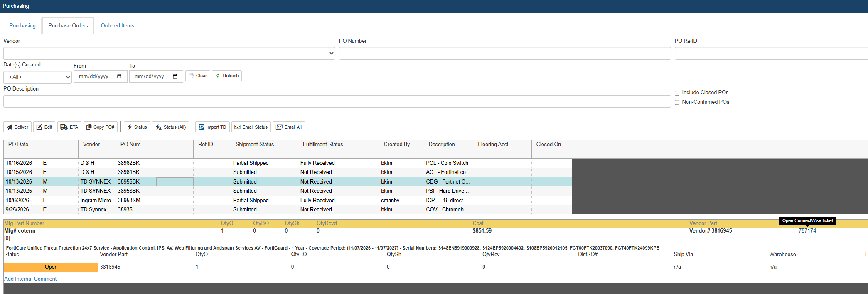Click the Created By column header
Image resolution: width=868 pixels, height=294 pixels.
tap(401, 149)
